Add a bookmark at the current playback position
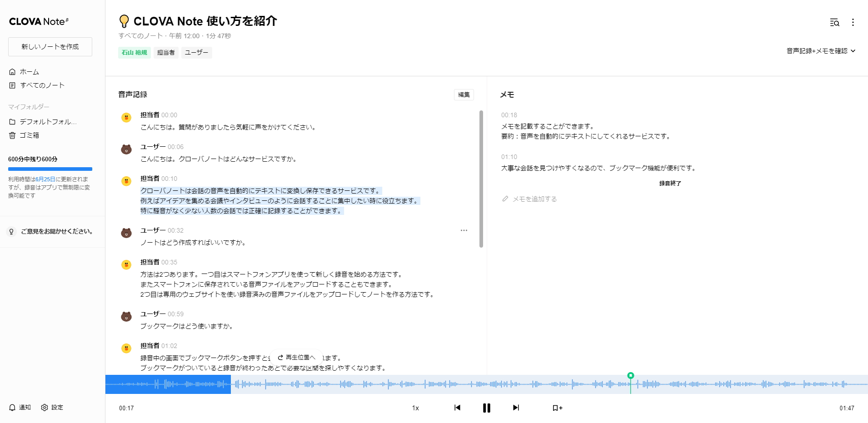 click(x=557, y=408)
